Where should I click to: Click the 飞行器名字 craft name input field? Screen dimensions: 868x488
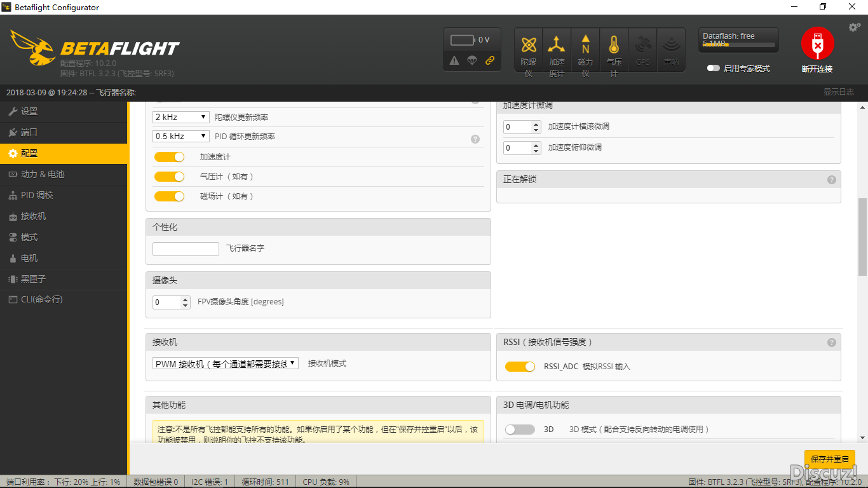point(186,249)
